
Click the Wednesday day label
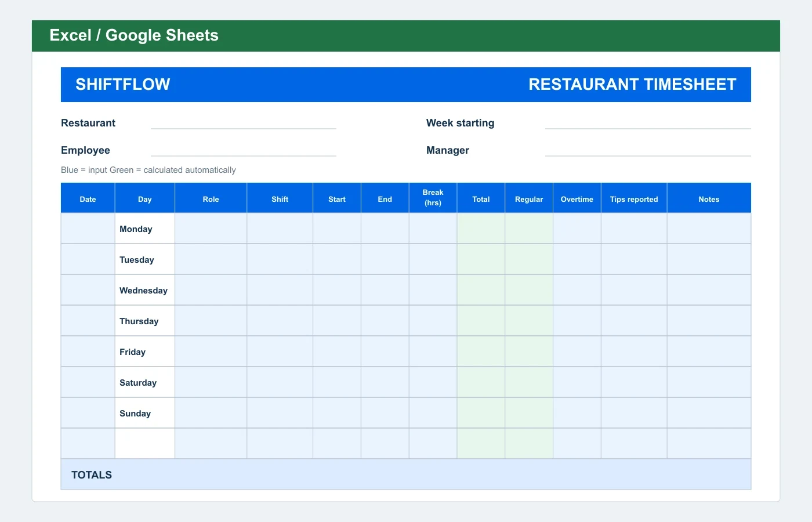pos(143,291)
